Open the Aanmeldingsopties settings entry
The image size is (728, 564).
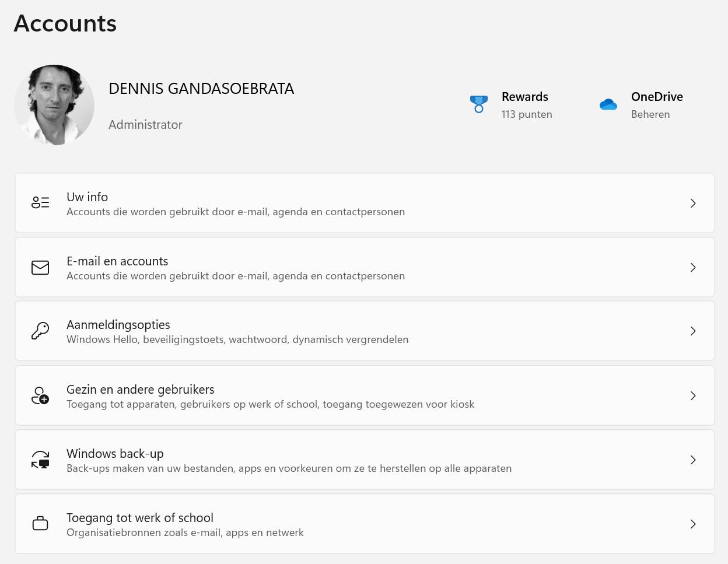coord(118,325)
